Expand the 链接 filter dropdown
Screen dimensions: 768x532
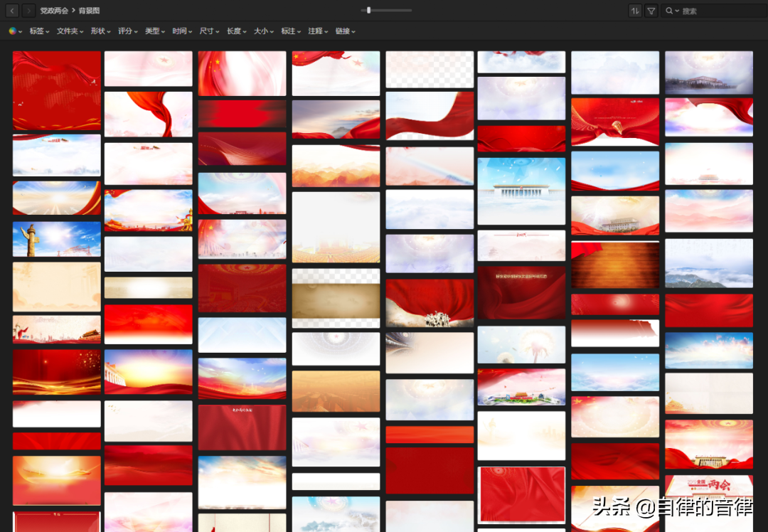(346, 31)
